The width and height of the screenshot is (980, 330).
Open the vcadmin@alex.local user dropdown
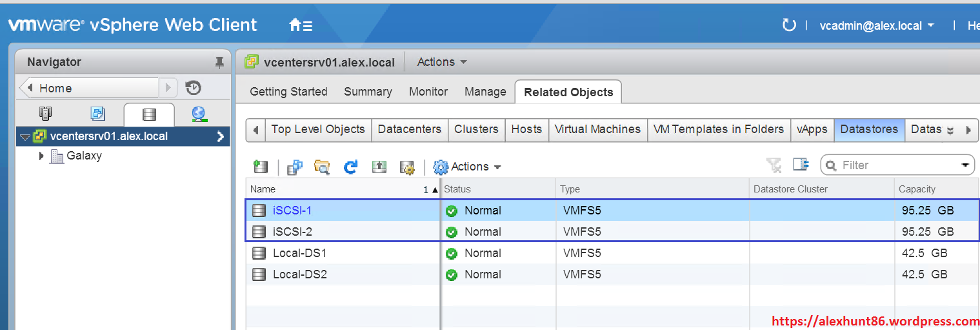876,26
